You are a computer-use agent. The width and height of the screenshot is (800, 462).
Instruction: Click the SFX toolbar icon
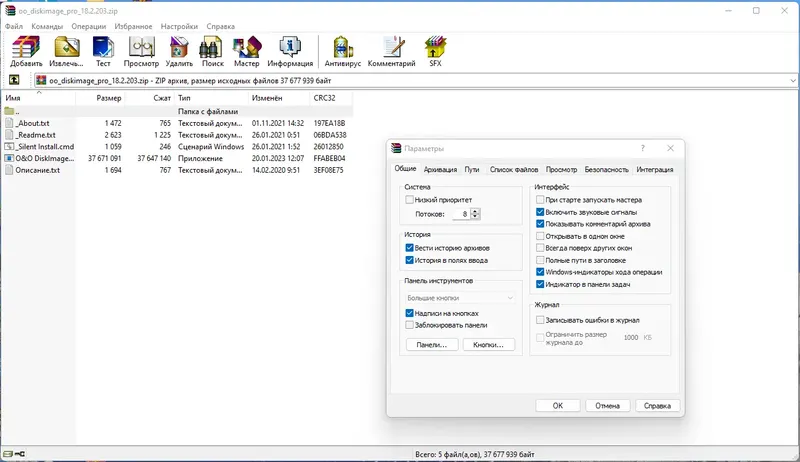point(435,47)
